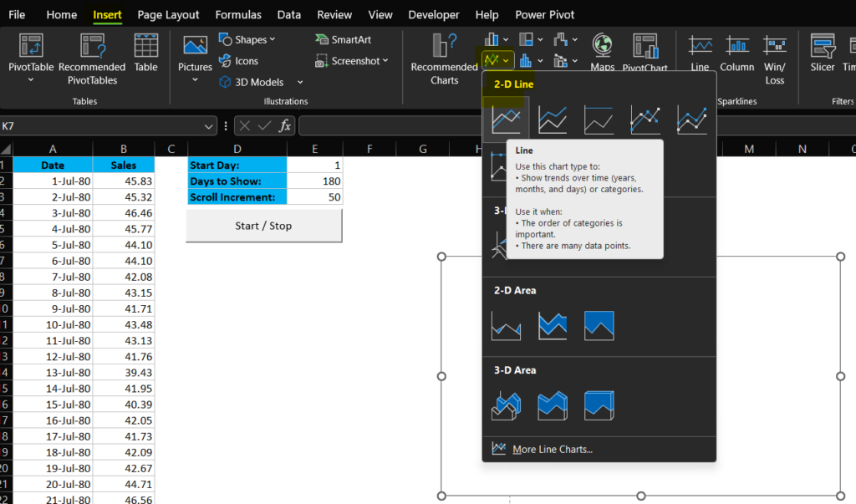Insert a PivotChart
The image size is (856, 504).
pyautogui.click(x=645, y=53)
